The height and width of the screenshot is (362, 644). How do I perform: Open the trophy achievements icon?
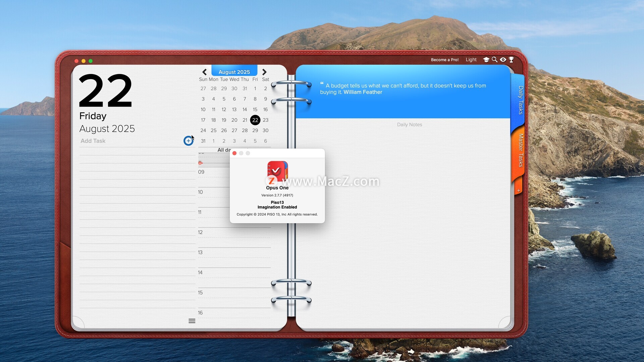pyautogui.click(x=511, y=60)
